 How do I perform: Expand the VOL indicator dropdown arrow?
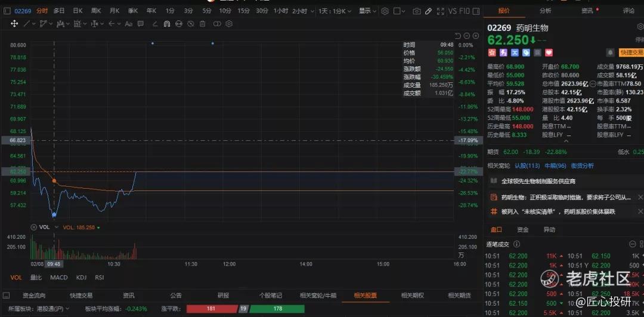(x=57, y=227)
